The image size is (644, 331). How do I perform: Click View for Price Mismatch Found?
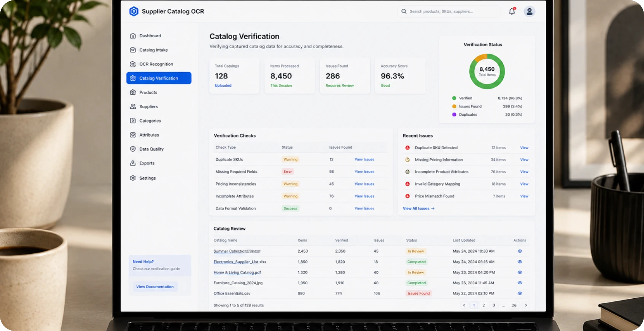point(524,196)
